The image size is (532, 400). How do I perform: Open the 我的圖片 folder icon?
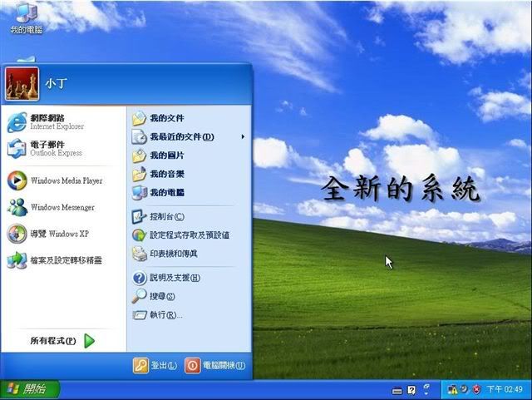pyautogui.click(x=139, y=156)
